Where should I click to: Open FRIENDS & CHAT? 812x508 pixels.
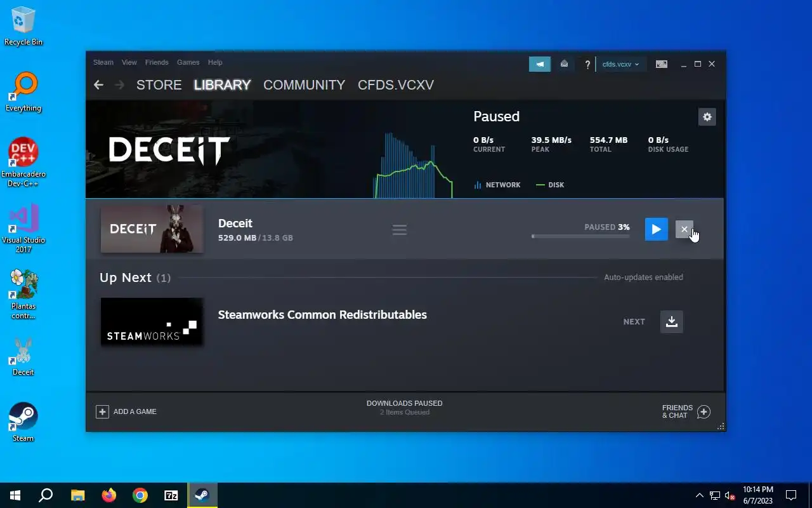pos(686,411)
